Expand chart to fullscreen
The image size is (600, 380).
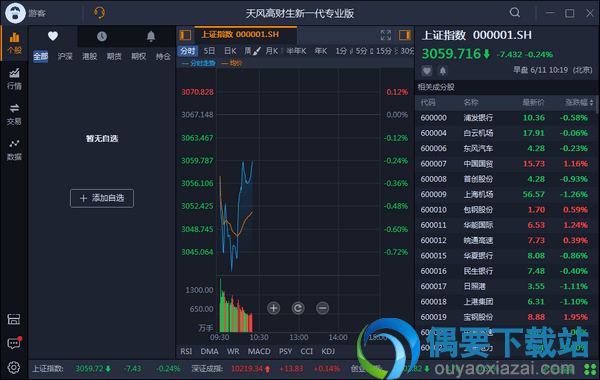(x=386, y=35)
